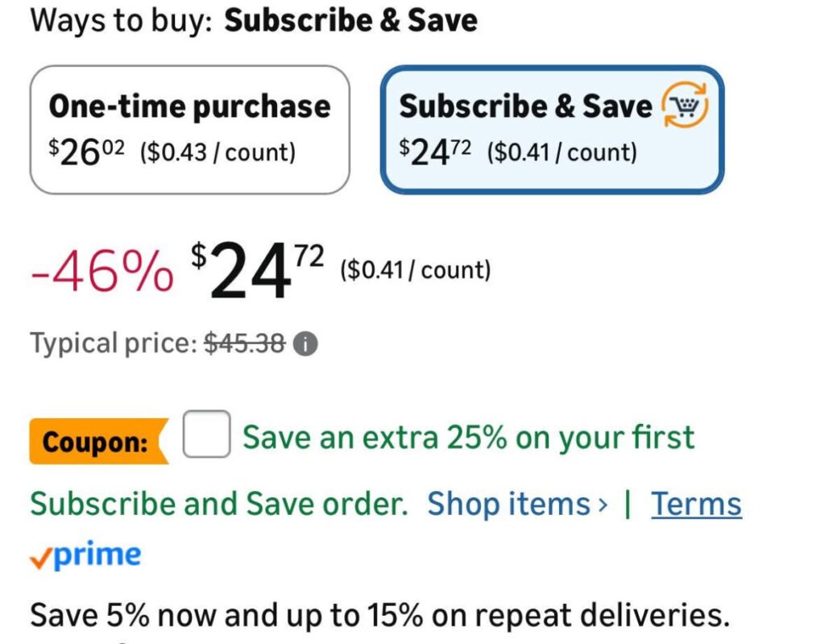This screenshot has width=825, height=644.
Task: Click the "Save 5% now" repeat deliveries text
Action: pyautogui.click(x=379, y=617)
